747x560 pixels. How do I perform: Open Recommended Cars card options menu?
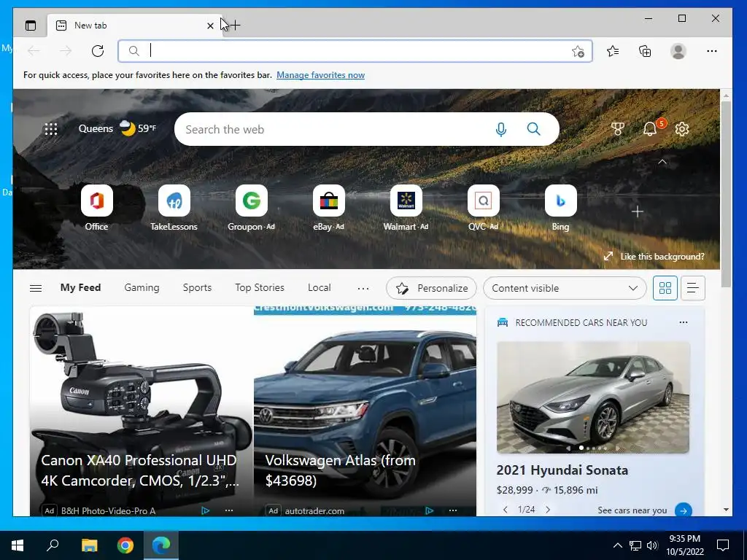tap(683, 322)
